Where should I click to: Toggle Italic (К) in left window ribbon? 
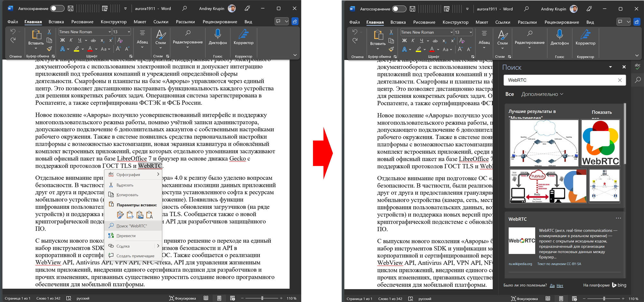[71, 40]
